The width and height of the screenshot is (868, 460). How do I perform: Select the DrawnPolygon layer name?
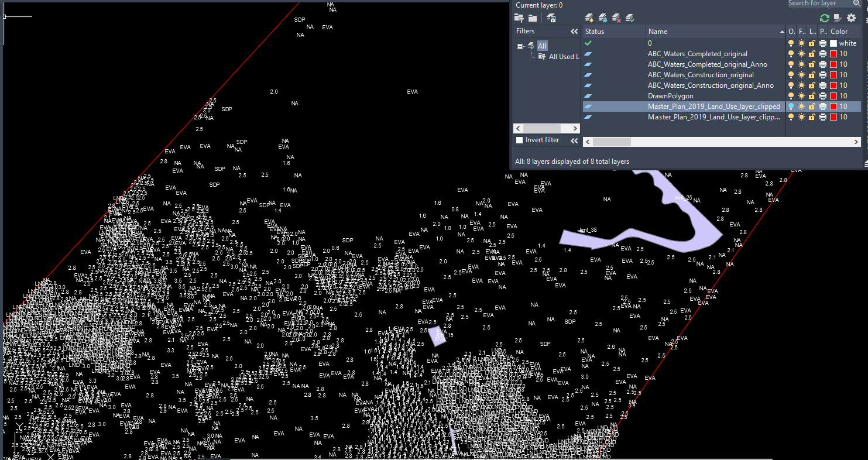tap(670, 96)
